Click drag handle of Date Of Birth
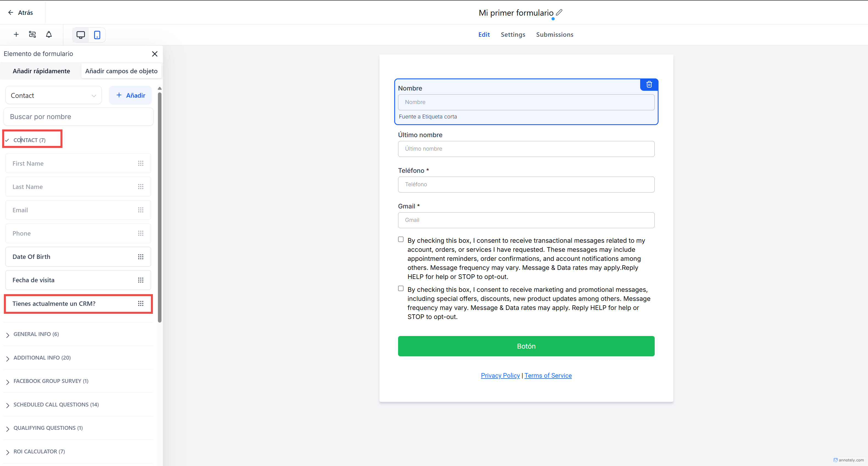This screenshot has height=466, width=868. click(141, 257)
